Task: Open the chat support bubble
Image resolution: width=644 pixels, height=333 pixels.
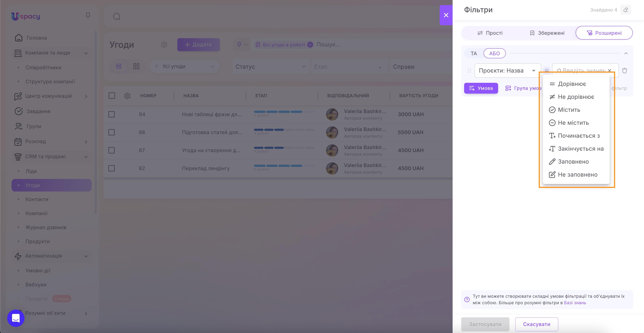Action: tap(15, 318)
